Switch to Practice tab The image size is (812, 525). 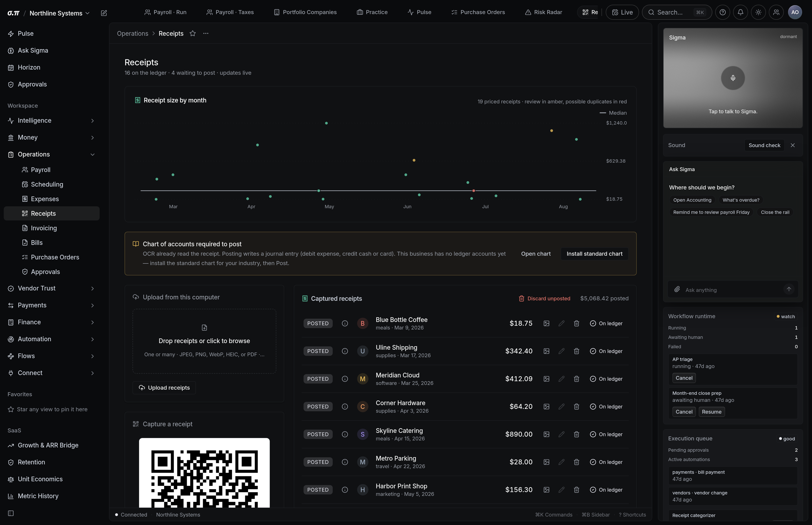pos(372,12)
